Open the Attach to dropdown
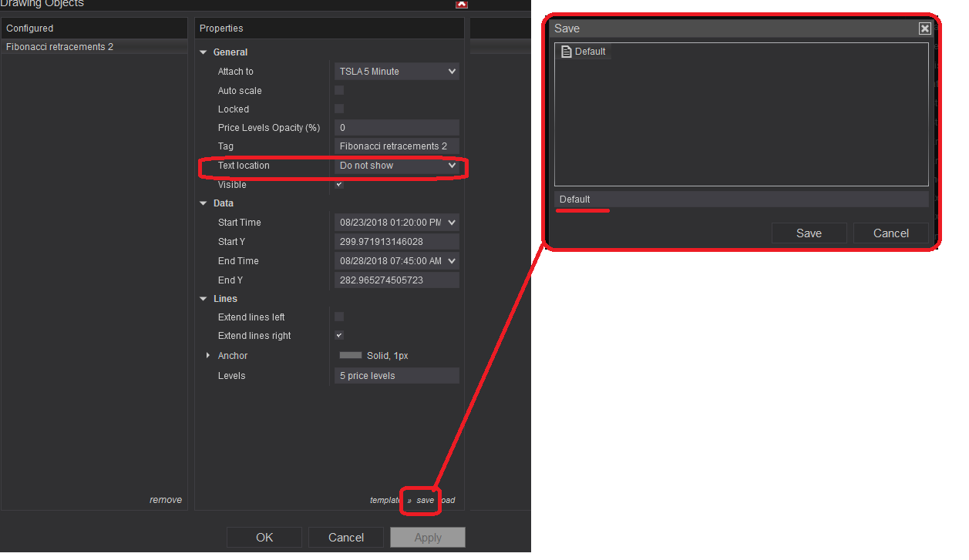This screenshot has height=560, width=969. click(397, 72)
